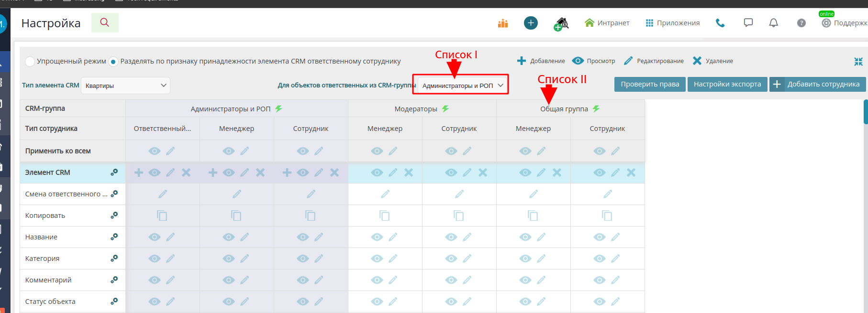Open the Тип элемента CRM dropdown Квартиры
This screenshot has height=313, width=868.
tap(125, 86)
